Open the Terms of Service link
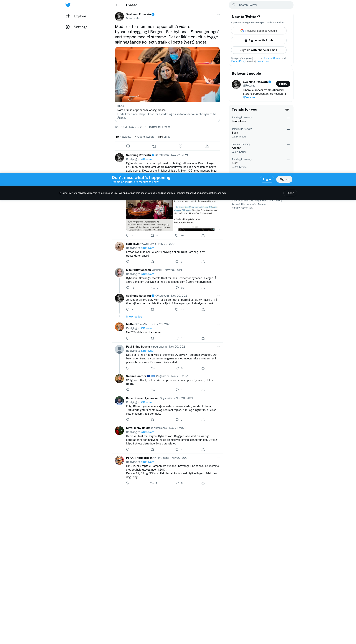Viewport: 356px width, 644px height. tap(272, 58)
